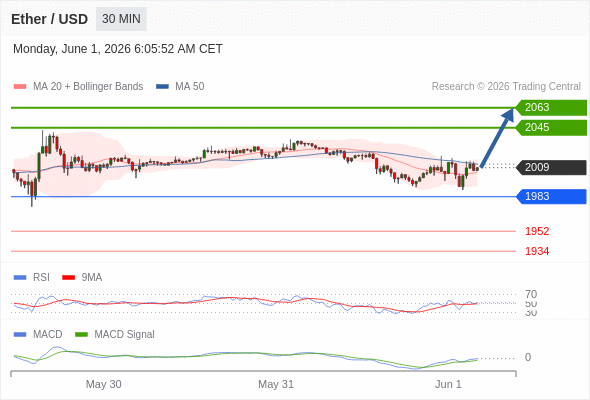Viewport: 590px width, 400px height.
Task: Click the May 31 time axis label
Action: pyautogui.click(x=276, y=385)
